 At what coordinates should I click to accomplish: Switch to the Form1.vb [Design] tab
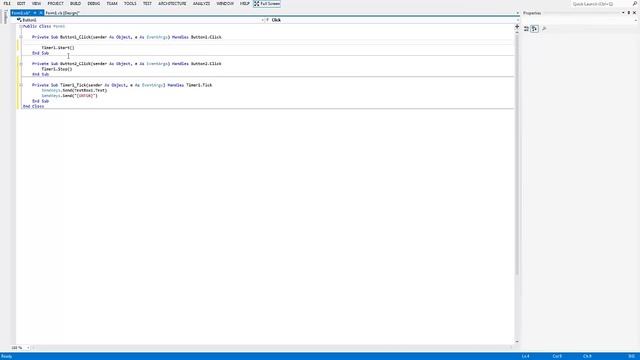(62, 13)
